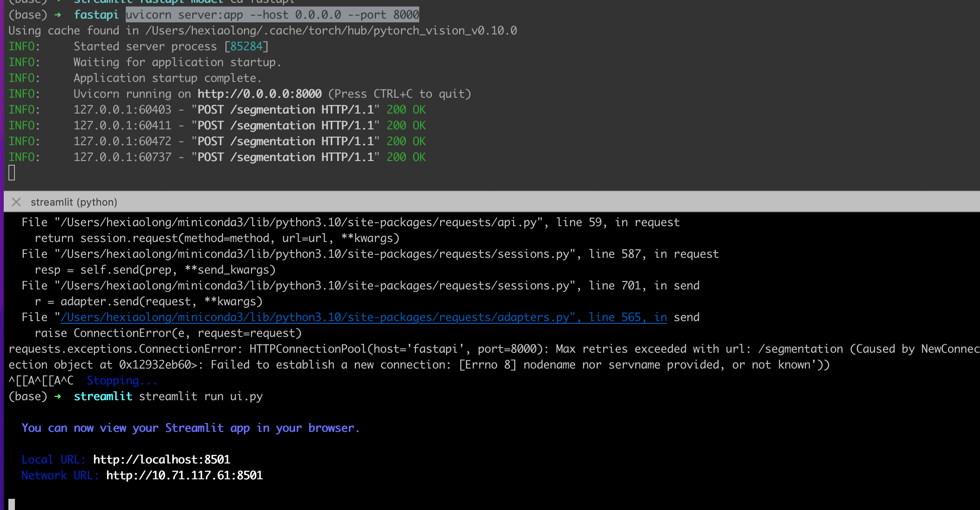Screen dimensions: 980x510
Task: Click the first '200 OK' status
Action: [406, 110]
